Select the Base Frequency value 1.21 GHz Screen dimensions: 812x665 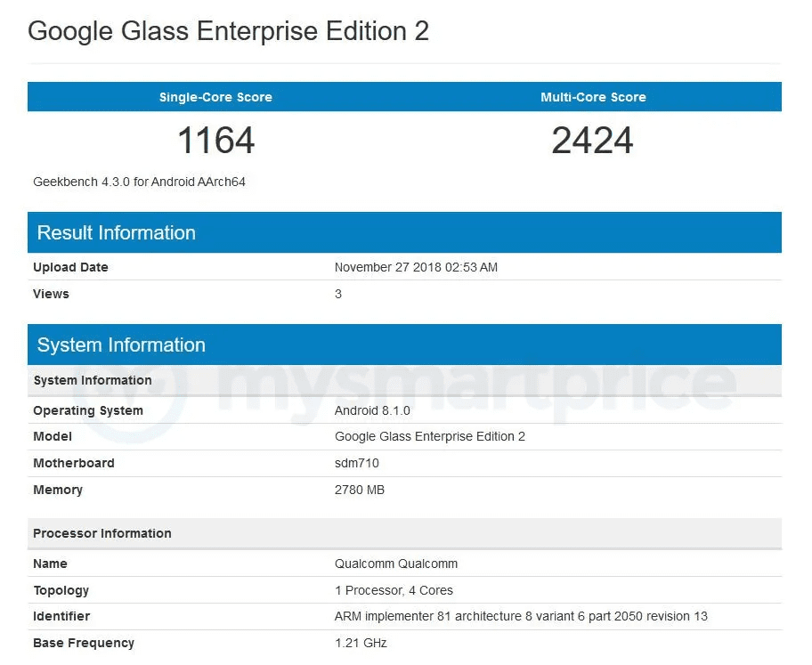pos(360,643)
